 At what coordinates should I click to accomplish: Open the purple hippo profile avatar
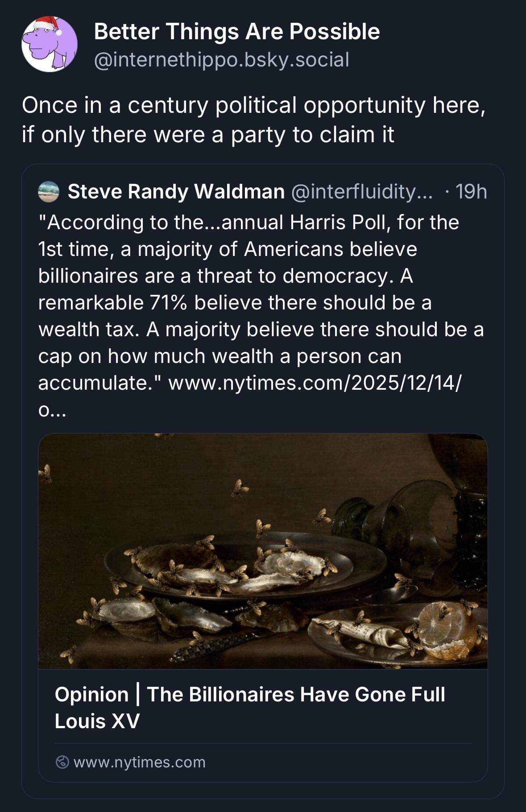(x=49, y=45)
